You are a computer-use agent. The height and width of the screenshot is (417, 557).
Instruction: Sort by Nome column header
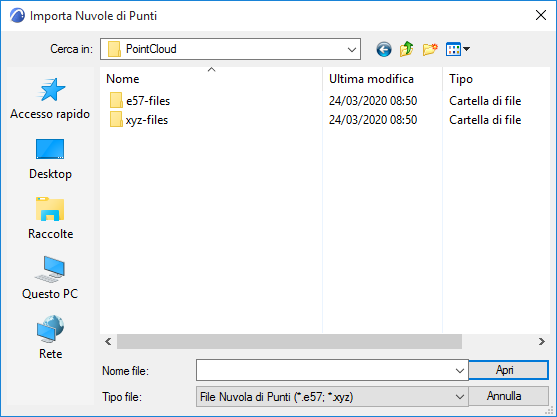(x=211, y=78)
